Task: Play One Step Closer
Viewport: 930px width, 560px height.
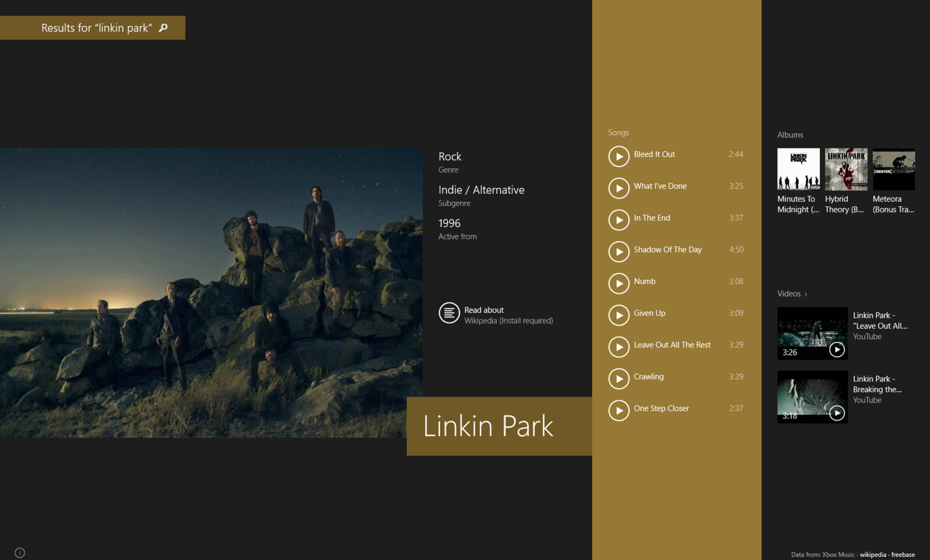Action: click(x=618, y=410)
